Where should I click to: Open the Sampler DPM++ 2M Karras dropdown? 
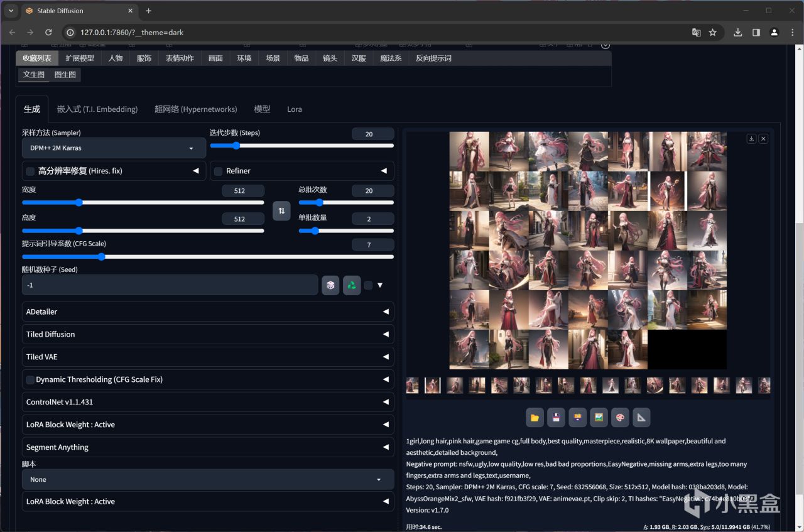point(113,148)
